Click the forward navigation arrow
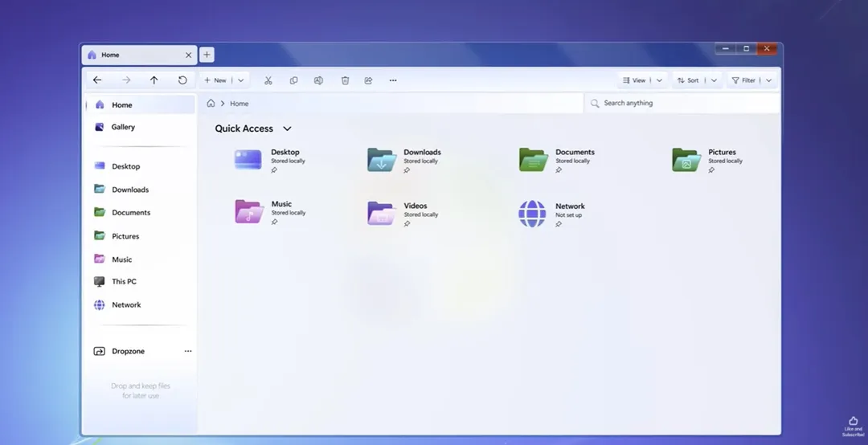868x445 pixels. tap(126, 80)
